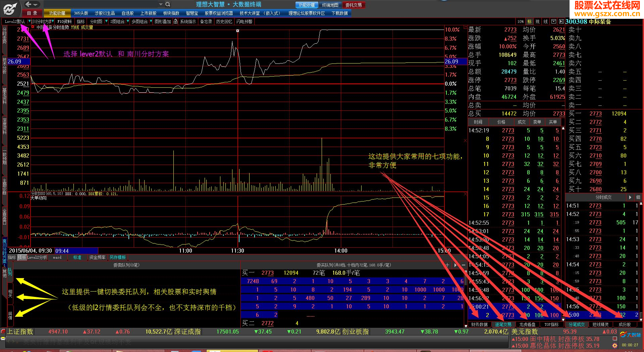Switch to the TOP指标 bottom tab
This screenshot has height=352, width=644.
(551, 324)
